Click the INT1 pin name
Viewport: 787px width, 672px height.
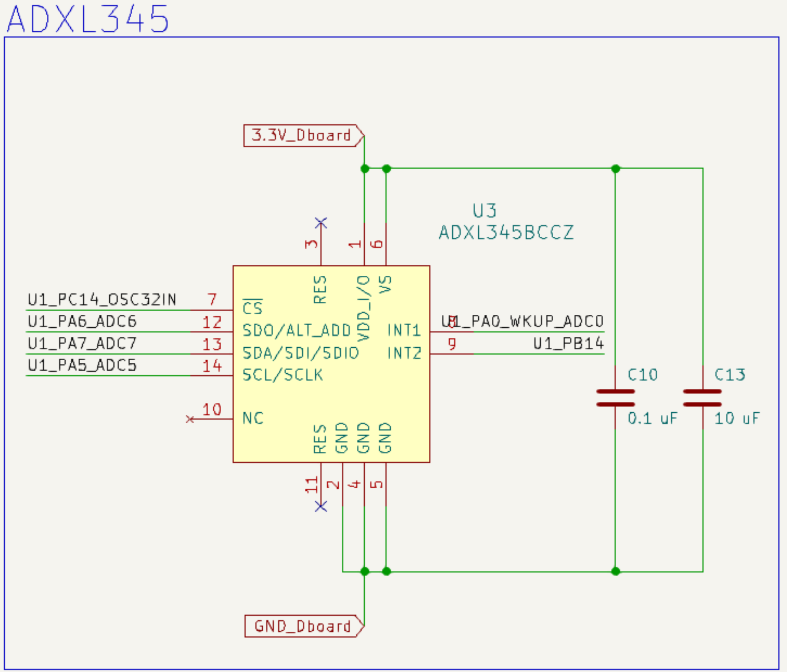[404, 330]
